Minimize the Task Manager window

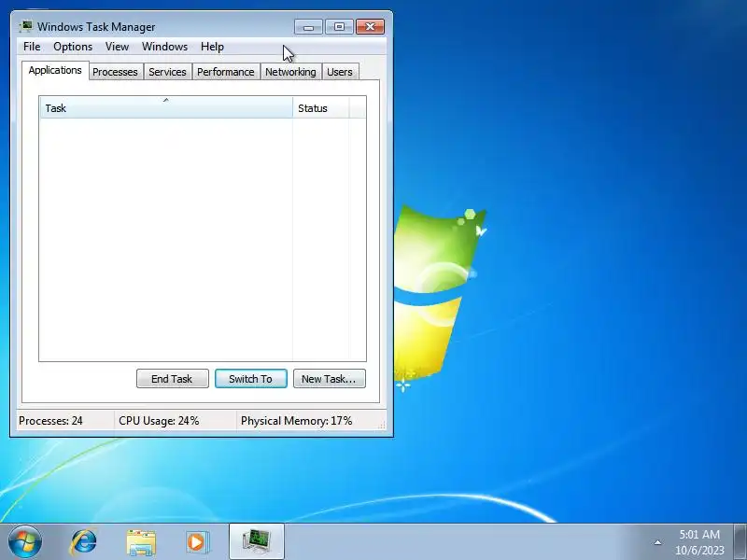tap(308, 27)
